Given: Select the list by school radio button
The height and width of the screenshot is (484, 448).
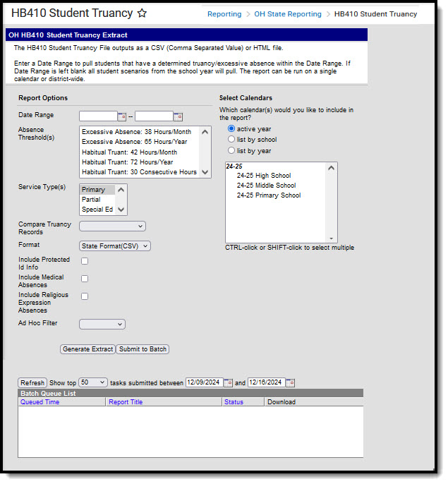Looking at the screenshot, I should tap(233, 140).
